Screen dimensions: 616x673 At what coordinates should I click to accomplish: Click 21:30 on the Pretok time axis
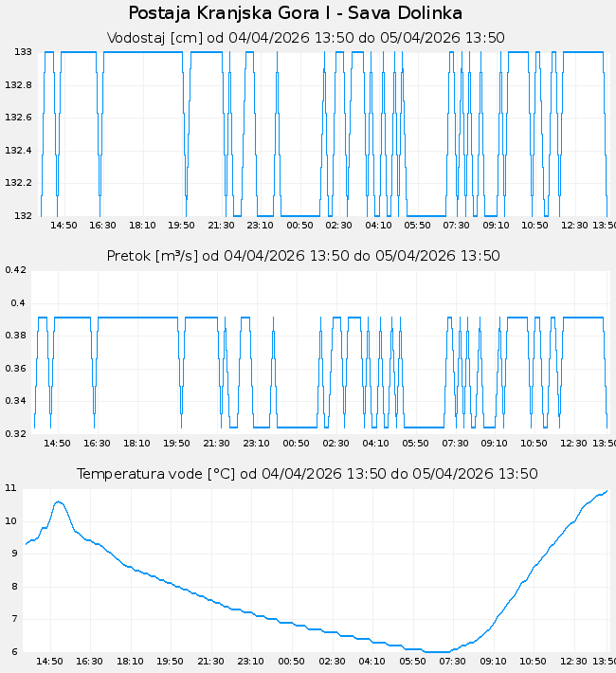click(x=217, y=443)
